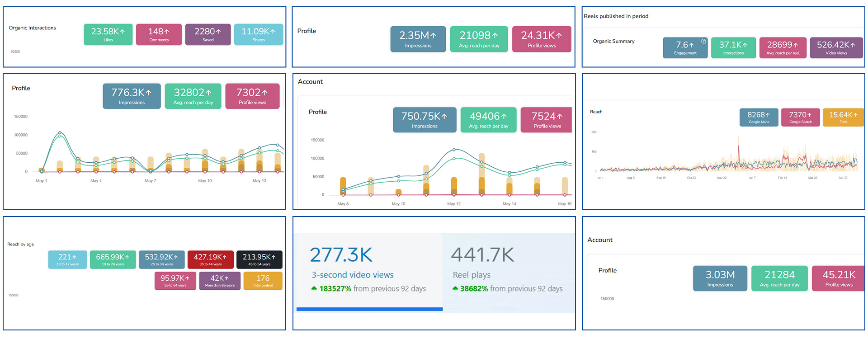Click the May 16 axis label

click(x=565, y=204)
